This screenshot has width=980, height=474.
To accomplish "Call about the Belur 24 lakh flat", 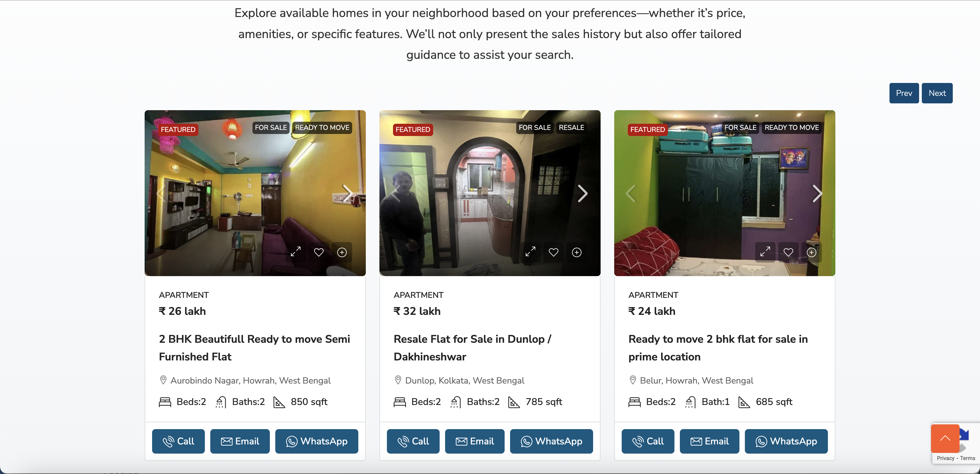I will tap(648, 441).
